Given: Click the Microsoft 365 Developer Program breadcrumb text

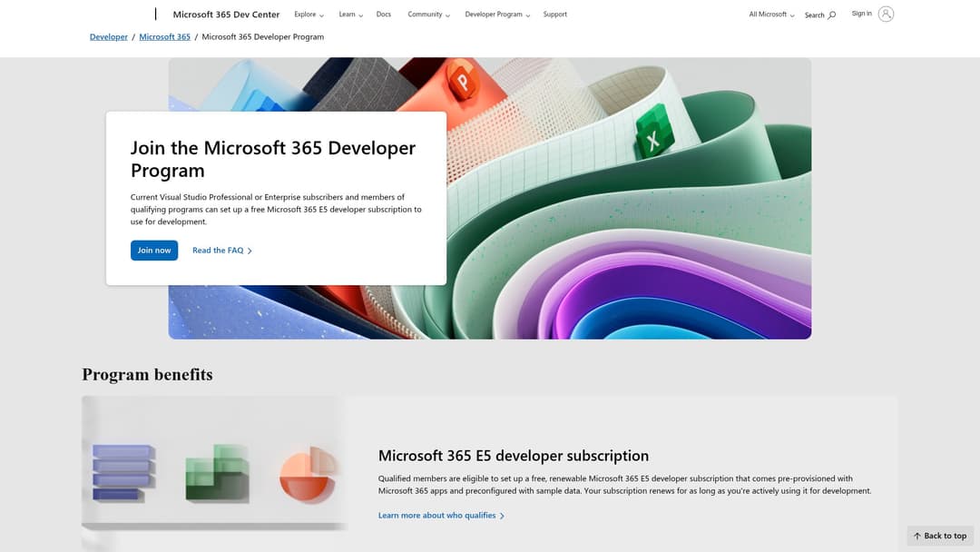Looking at the screenshot, I should click(262, 37).
